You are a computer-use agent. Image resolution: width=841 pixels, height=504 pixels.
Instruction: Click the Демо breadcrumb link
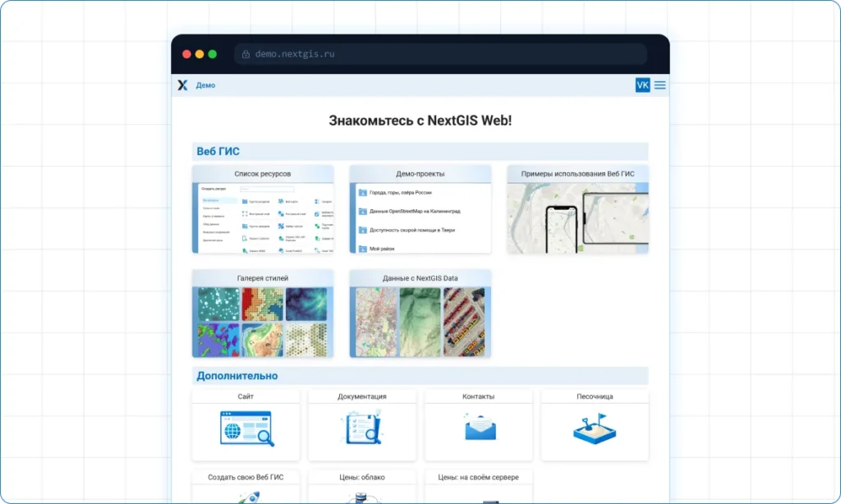(205, 85)
